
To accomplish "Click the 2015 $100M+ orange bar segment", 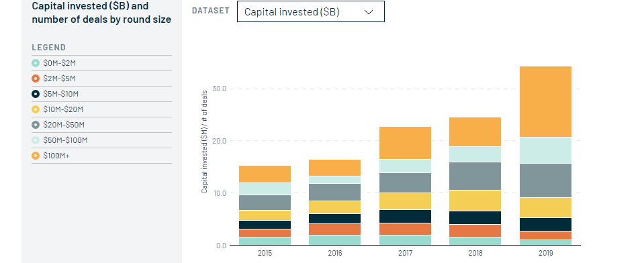I will 265,174.
